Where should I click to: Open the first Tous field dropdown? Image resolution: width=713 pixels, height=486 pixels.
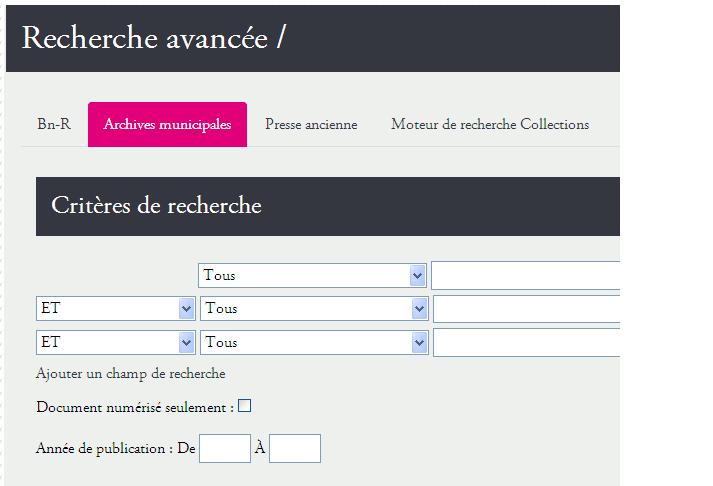point(312,276)
